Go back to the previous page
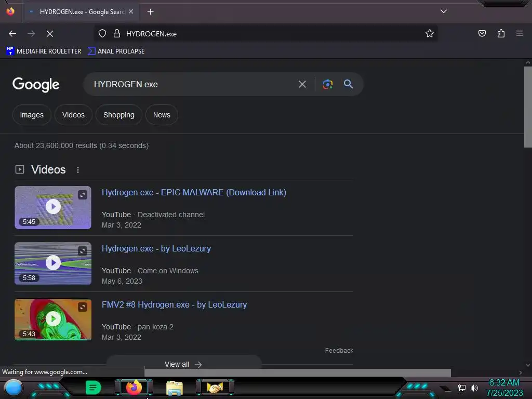This screenshot has width=532, height=399. (x=12, y=34)
